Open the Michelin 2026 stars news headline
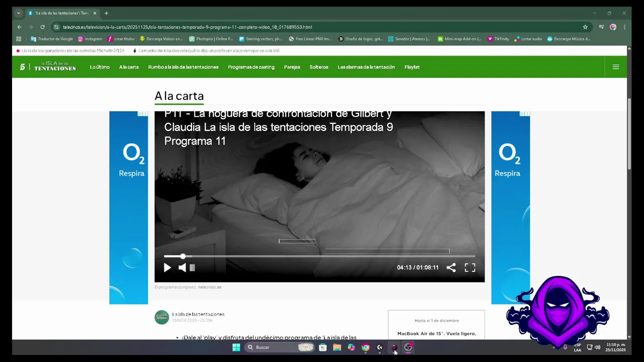Screen dimensions: 644x362 73,51
